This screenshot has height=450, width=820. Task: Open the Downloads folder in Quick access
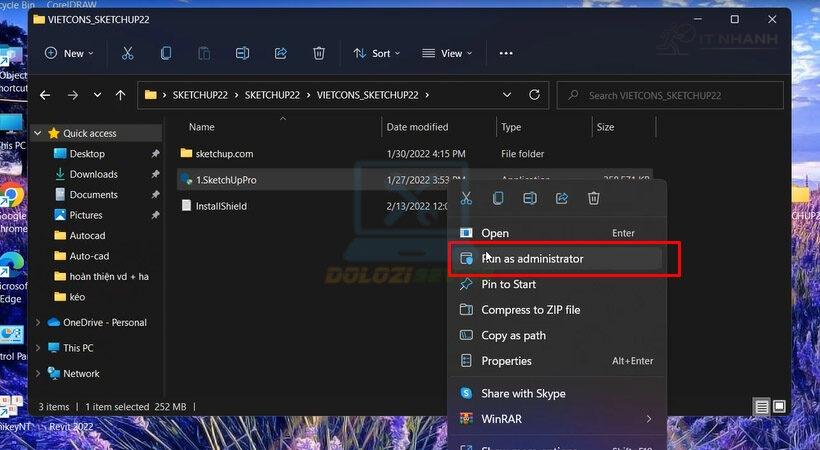[93, 174]
